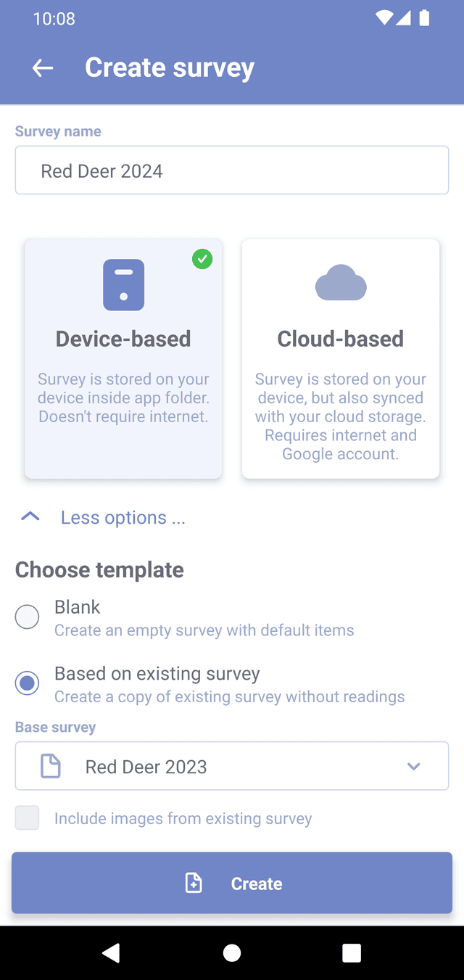Click the green checkmark badge
Image resolution: width=464 pixels, height=980 pixels.
pos(202,259)
